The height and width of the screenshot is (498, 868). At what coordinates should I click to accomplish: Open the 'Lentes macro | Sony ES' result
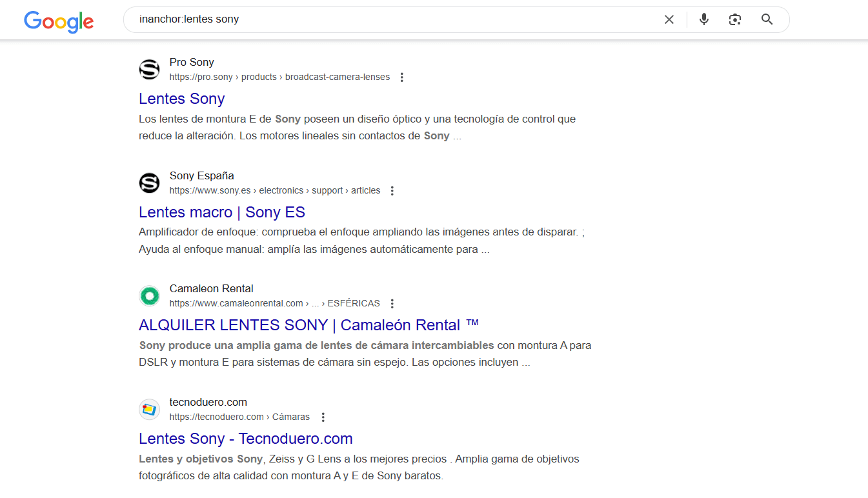(222, 212)
